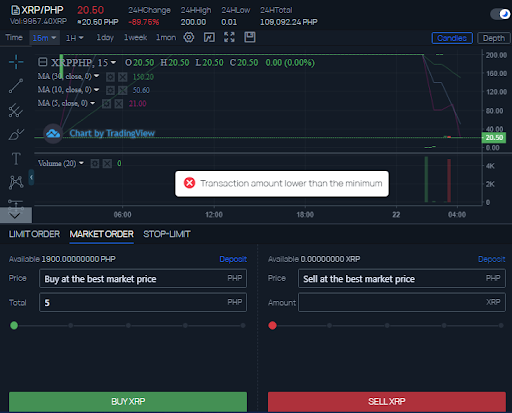Enter fullscreen chart mode
The height and width of the screenshot is (413, 512).
pos(229,37)
